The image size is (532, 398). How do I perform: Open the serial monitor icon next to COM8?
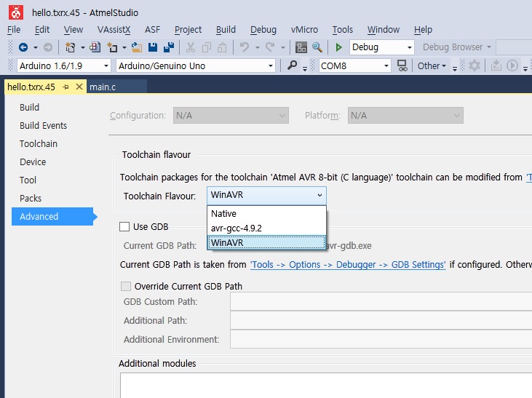pyautogui.click(x=402, y=65)
